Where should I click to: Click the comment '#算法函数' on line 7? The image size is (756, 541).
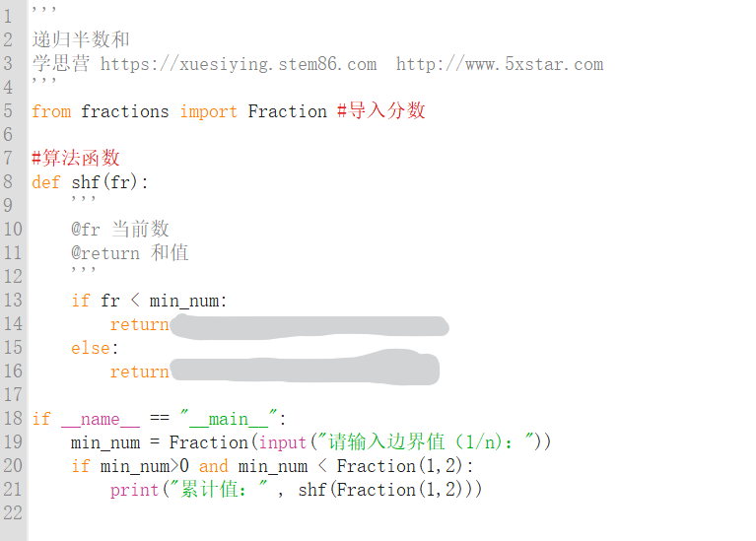click(x=76, y=158)
